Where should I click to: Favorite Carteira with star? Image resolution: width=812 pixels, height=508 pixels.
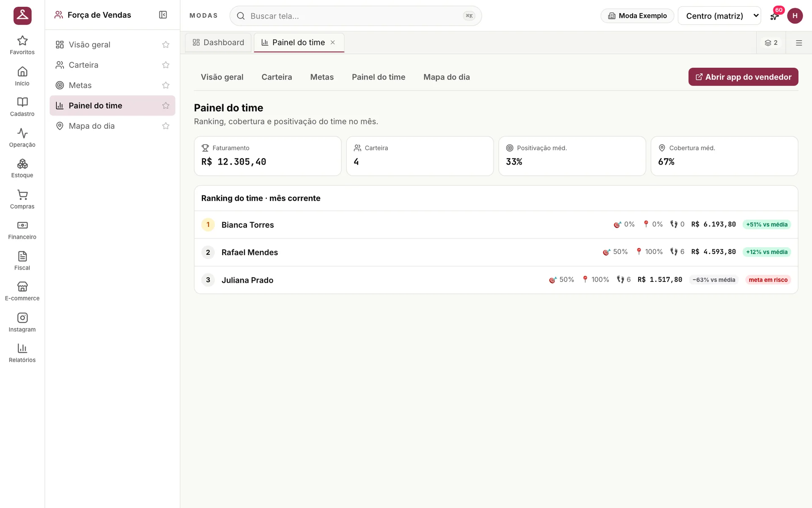pyautogui.click(x=166, y=65)
